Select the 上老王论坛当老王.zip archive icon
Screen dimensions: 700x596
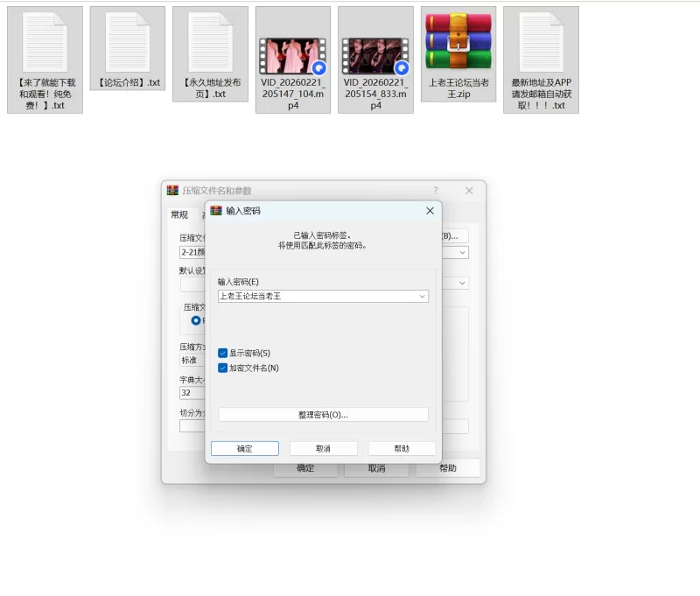click(458, 40)
